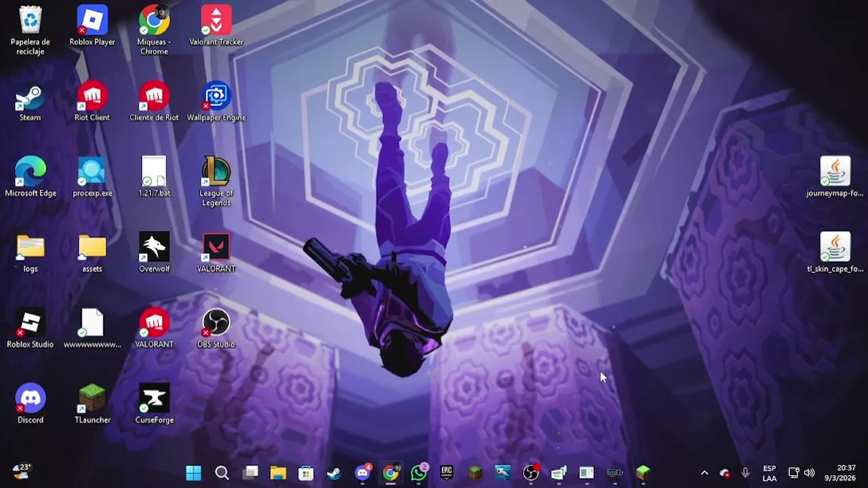
Task: Open Steam from the taskbar
Action: tap(334, 472)
